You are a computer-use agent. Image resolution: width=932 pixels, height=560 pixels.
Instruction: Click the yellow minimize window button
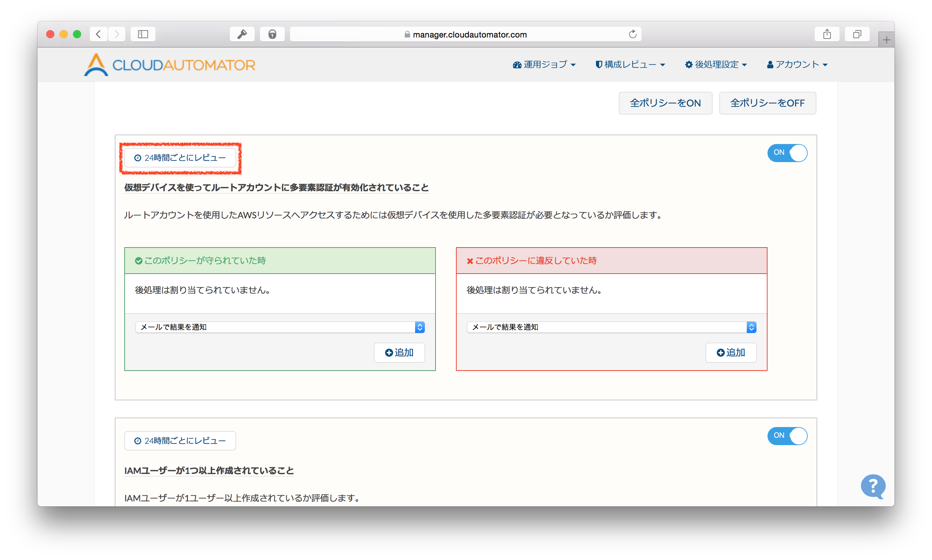pyautogui.click(x=63, y=34)
